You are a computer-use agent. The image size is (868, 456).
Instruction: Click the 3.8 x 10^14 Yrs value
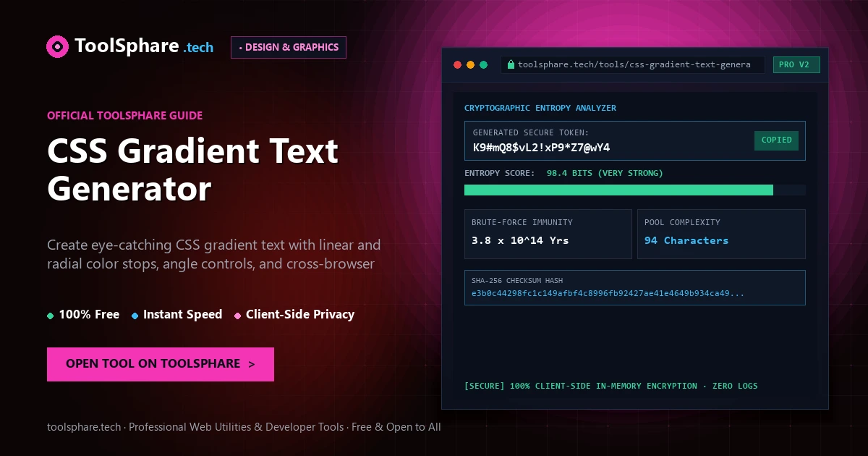(x=520, y=240)
